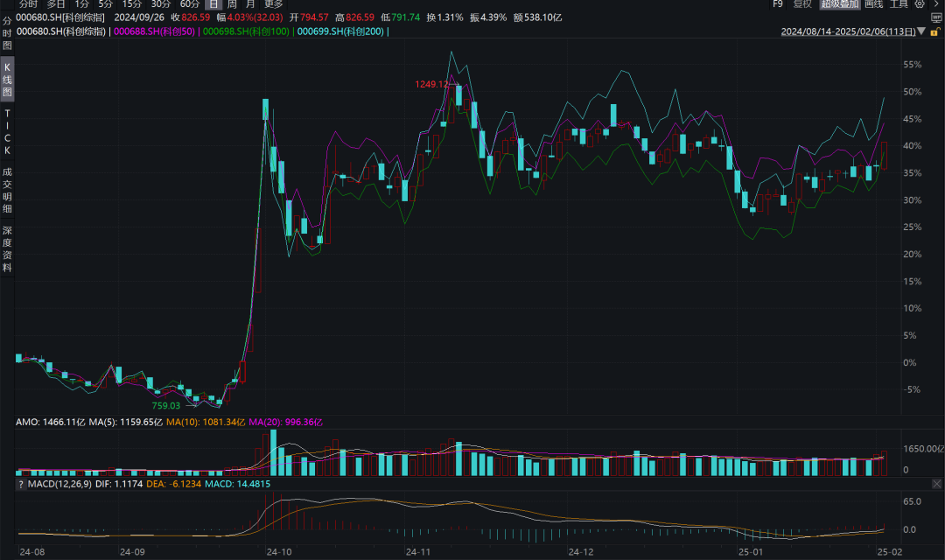
Task: Click the MACD help question mark icon
Action: (21, 484)
